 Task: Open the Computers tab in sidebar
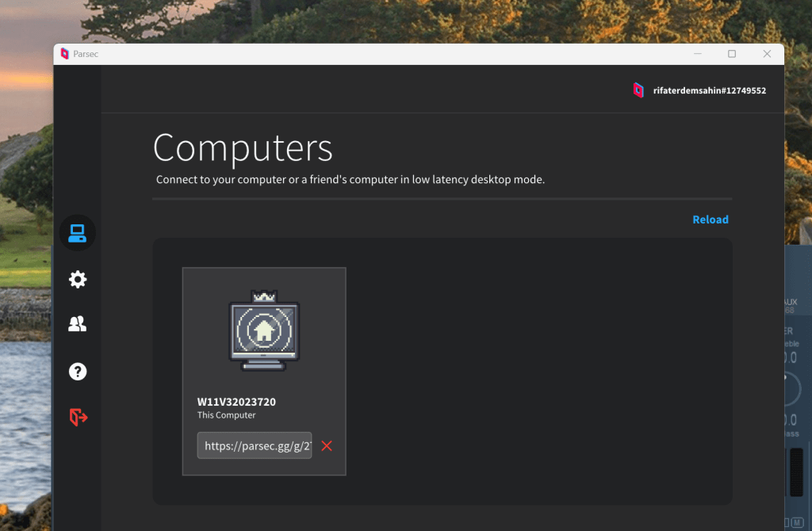point(77,233)
